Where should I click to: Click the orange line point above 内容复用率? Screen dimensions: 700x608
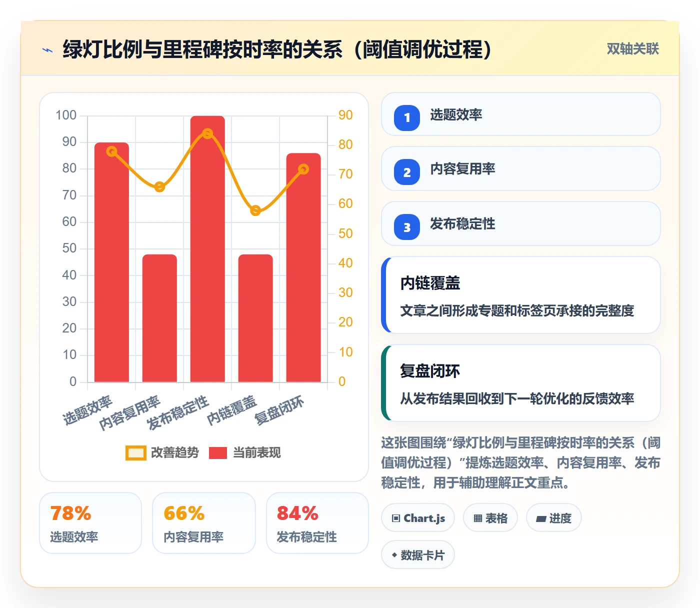pyautogui.click(x=159, y=187)
